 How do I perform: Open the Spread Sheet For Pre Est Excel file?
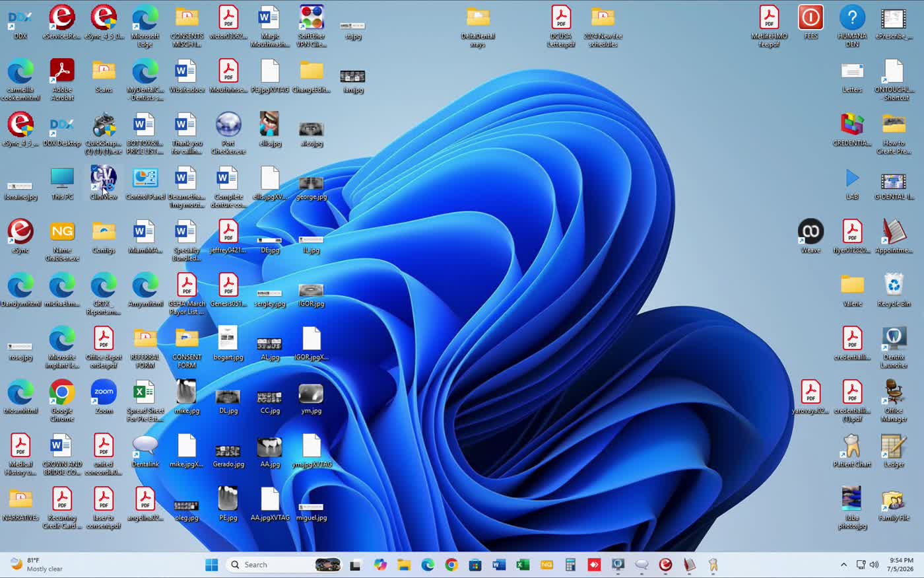coord(145,401)
